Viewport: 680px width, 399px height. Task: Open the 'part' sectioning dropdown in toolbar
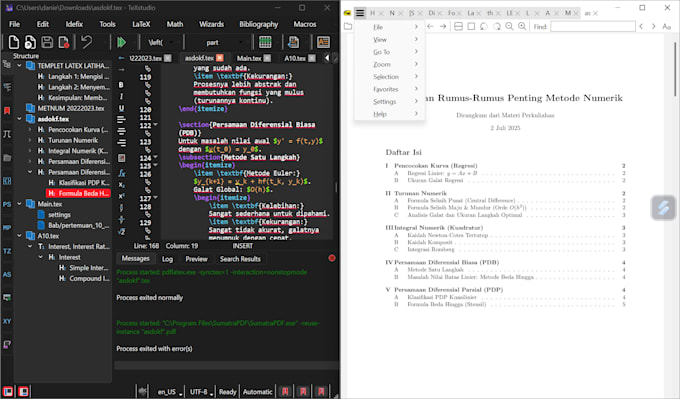pyautogui.click(x=217, y=43)
